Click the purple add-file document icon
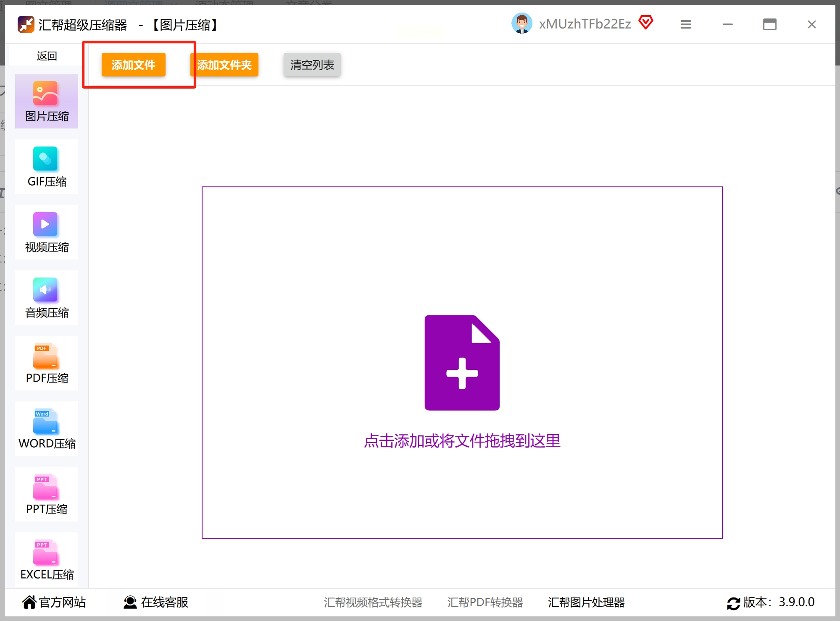The height and width of the screenshot is (621, 840). [x=462, y=363]
